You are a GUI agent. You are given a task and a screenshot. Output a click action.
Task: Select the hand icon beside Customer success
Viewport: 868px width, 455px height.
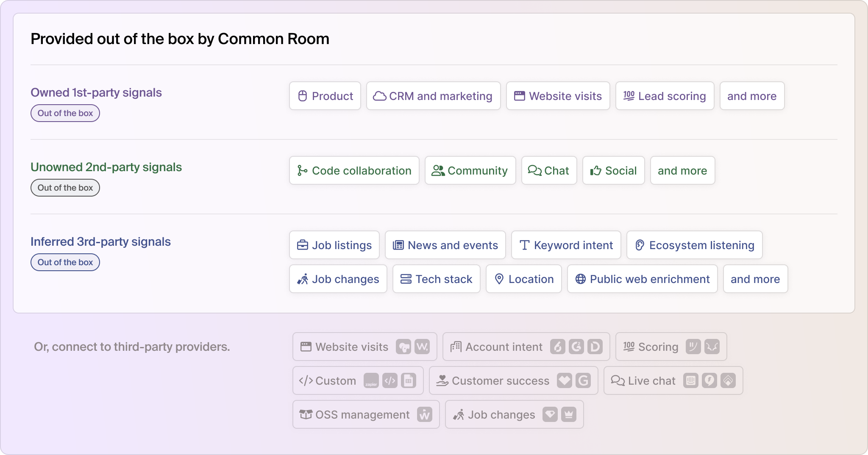click(x=442, y=381)
